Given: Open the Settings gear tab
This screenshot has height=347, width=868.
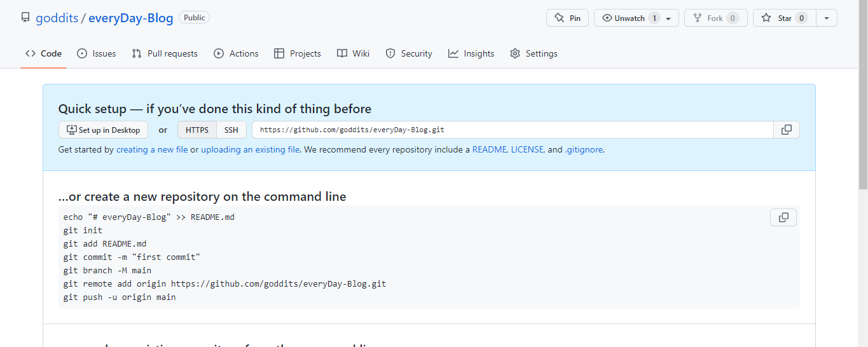Looking at the screenshot, I should [x=534, y=53].
